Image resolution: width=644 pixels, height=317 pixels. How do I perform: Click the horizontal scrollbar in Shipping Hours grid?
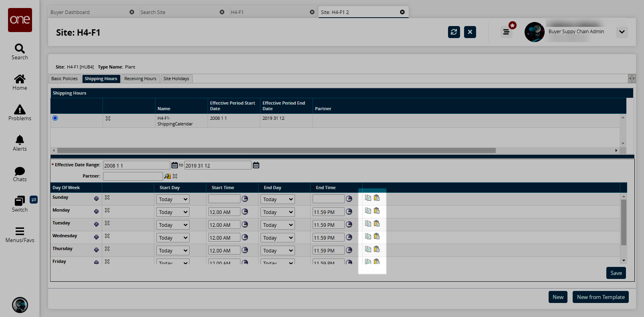click(276, 151)
